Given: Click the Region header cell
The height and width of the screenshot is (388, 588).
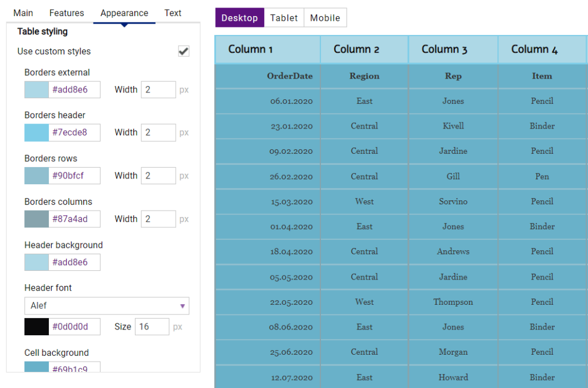Looking at the screenshot, I should 364,76.
